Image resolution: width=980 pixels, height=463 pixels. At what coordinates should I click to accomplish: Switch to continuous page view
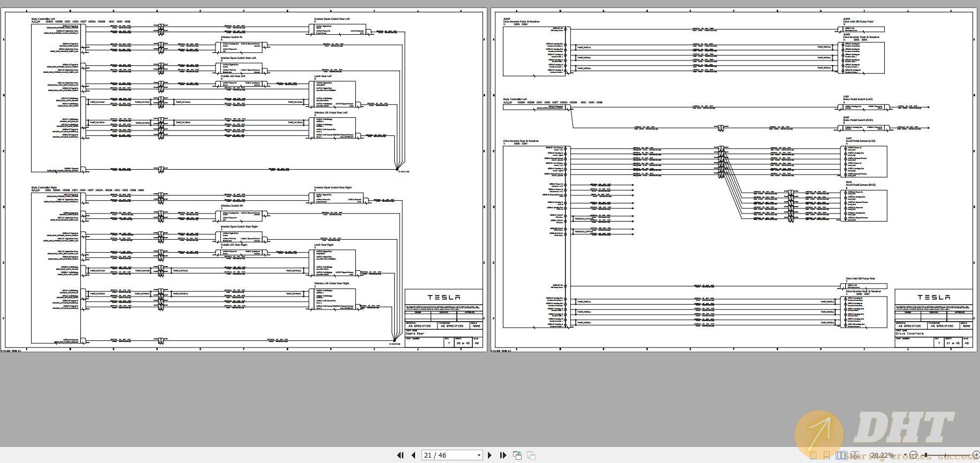(x=826, y=456)
